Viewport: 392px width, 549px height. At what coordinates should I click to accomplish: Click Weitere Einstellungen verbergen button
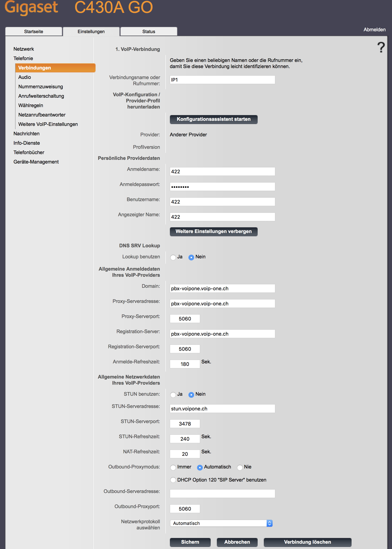coord(214,232)
